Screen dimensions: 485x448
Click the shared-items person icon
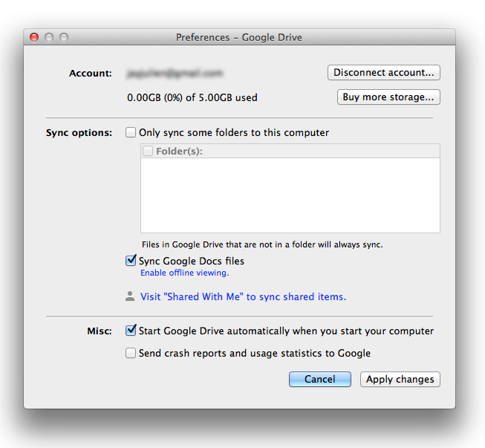coord(130,296)
